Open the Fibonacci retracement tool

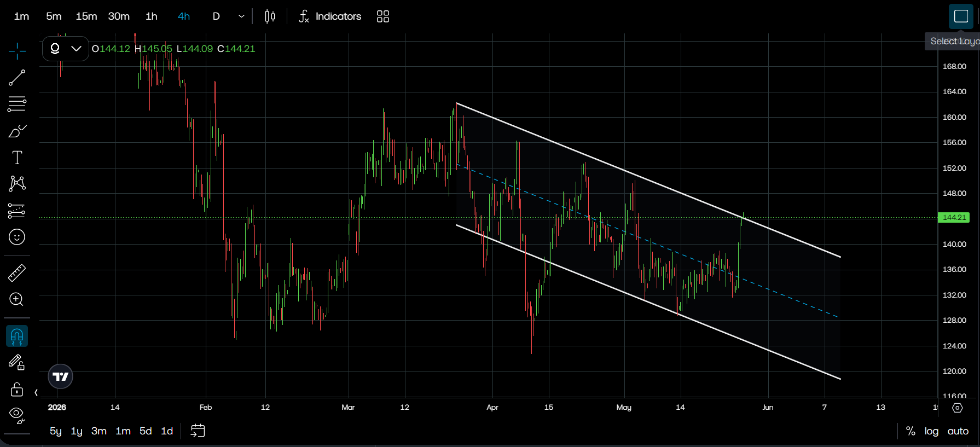pos(17,104)
